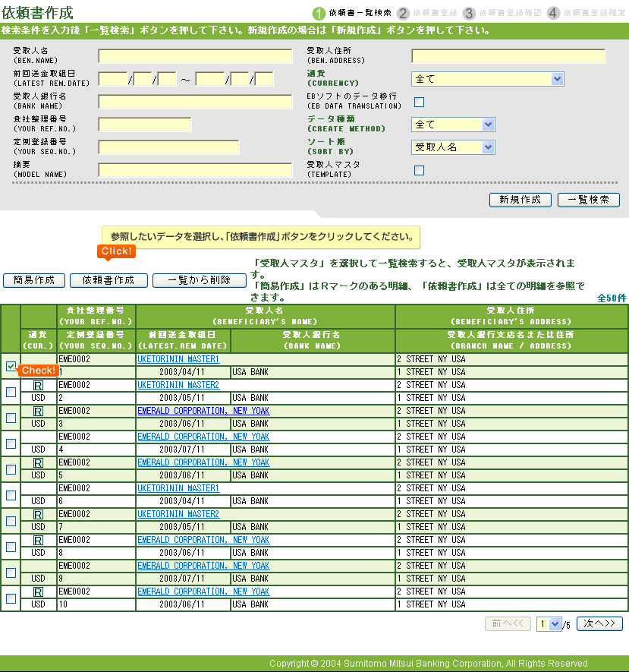Click the R mark in sequence no. 5 row
The width and height of the screenshot is (629, 672).
(38, 463)
